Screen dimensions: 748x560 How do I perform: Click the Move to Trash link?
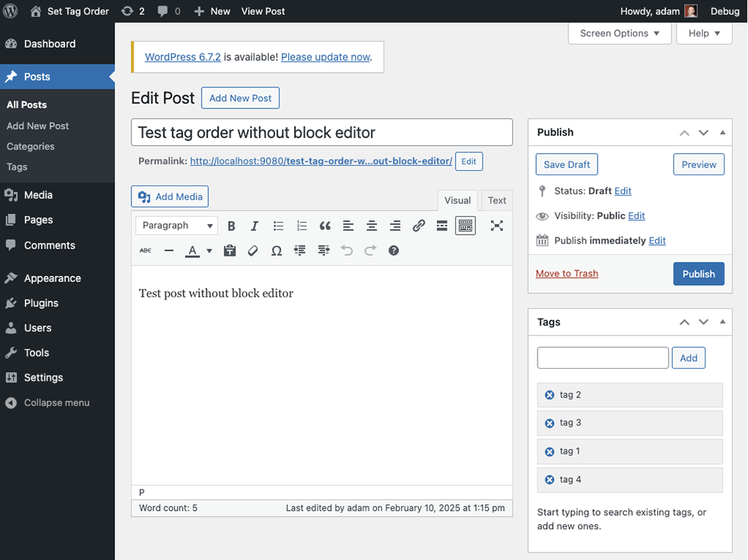pyautogui.click(x=567, y=273)
